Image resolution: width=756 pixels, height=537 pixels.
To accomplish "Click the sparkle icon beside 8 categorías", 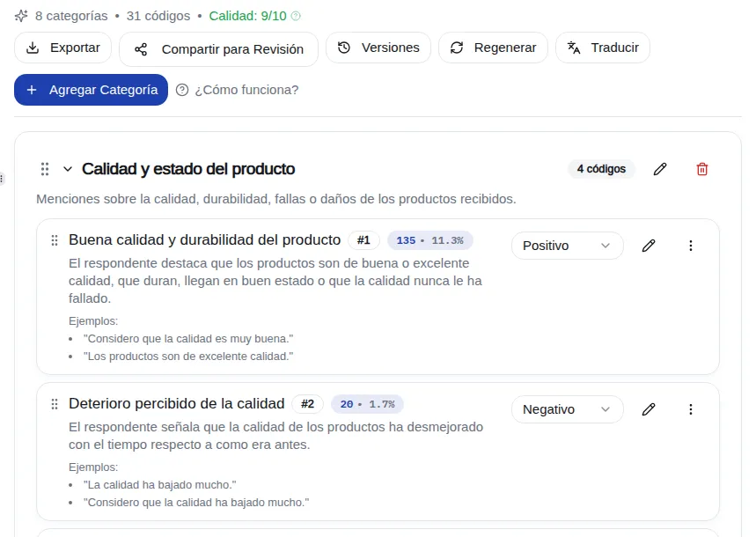I will [x=21, y=16].
